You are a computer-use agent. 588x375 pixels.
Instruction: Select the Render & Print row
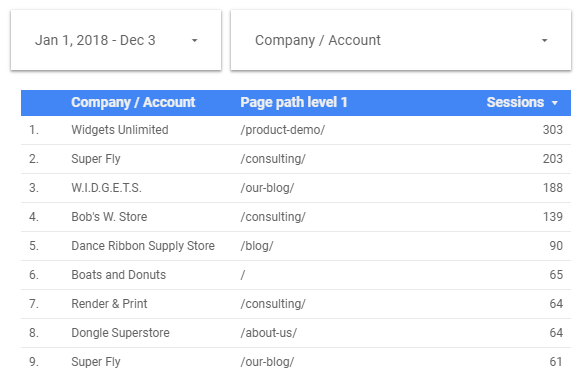tap(296, 304)
